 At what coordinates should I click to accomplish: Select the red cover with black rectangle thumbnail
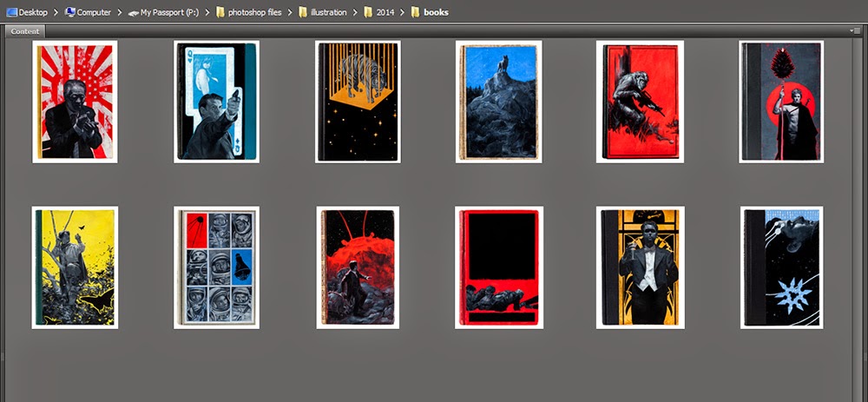click(499, 268)
